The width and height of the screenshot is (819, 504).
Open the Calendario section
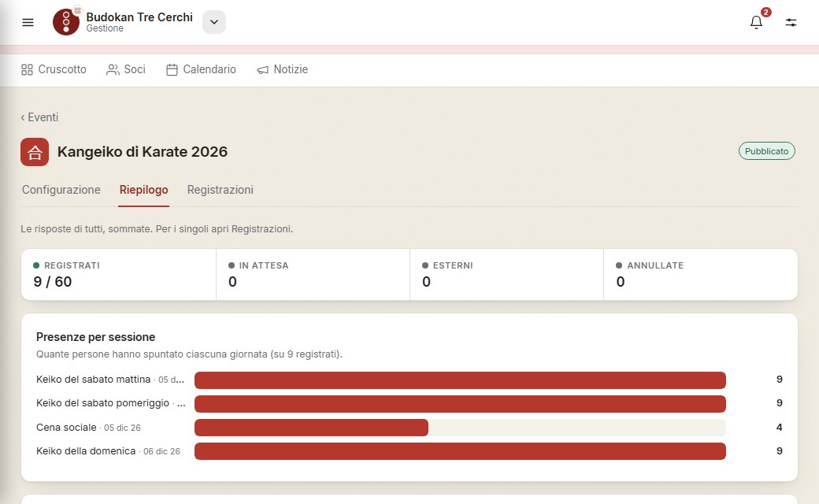tap(201, 69)
